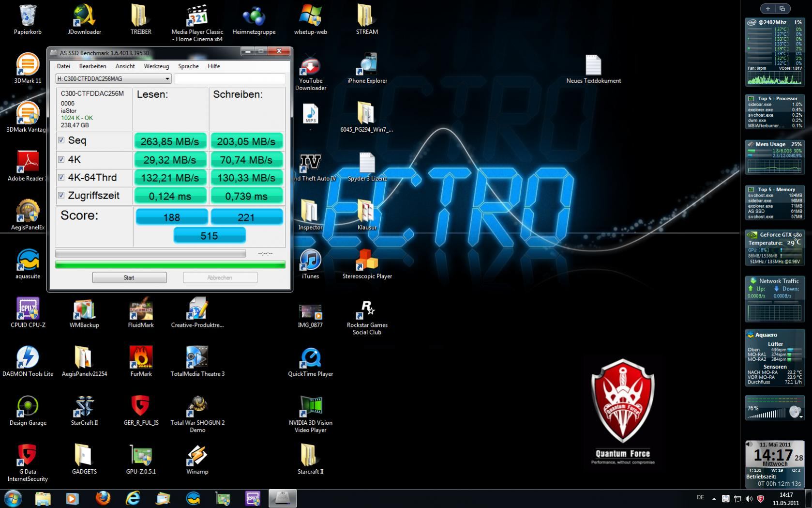Click the volume icon in system tray
This screenshot has width=812, height=508.
(x=749, y=498)
